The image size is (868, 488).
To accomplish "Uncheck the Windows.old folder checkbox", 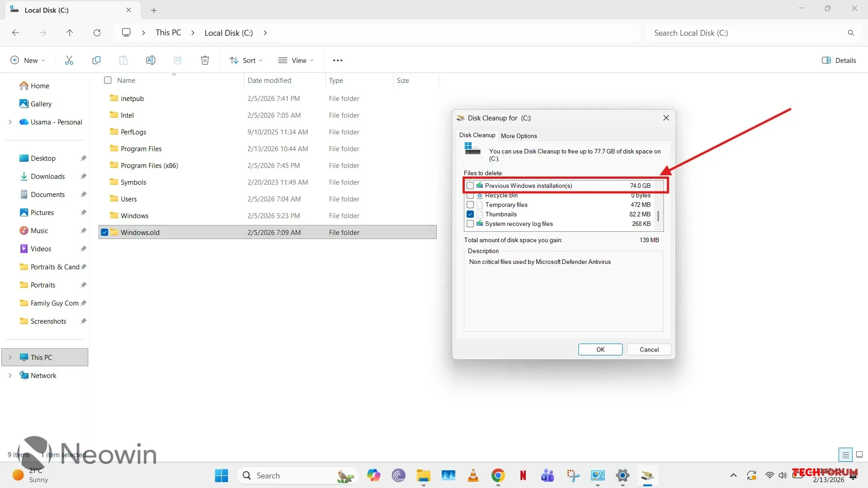I will (x=105, y=232).
